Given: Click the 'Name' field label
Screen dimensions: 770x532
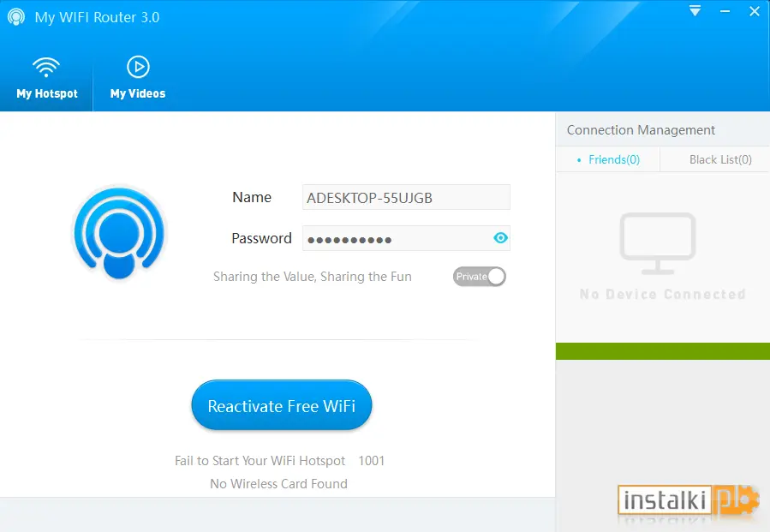Looking at the screenshot, I should pos(252,197).
